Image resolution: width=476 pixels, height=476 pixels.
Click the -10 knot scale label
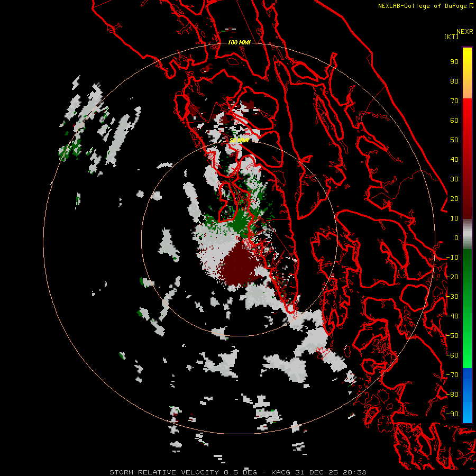pyautogui.click(x=452, y=258)
